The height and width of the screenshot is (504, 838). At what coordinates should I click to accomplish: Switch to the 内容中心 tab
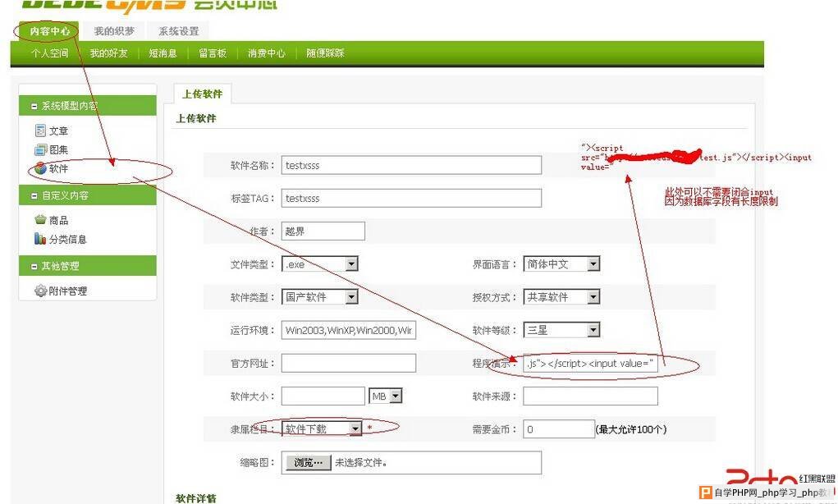click(x=49, y=31)
